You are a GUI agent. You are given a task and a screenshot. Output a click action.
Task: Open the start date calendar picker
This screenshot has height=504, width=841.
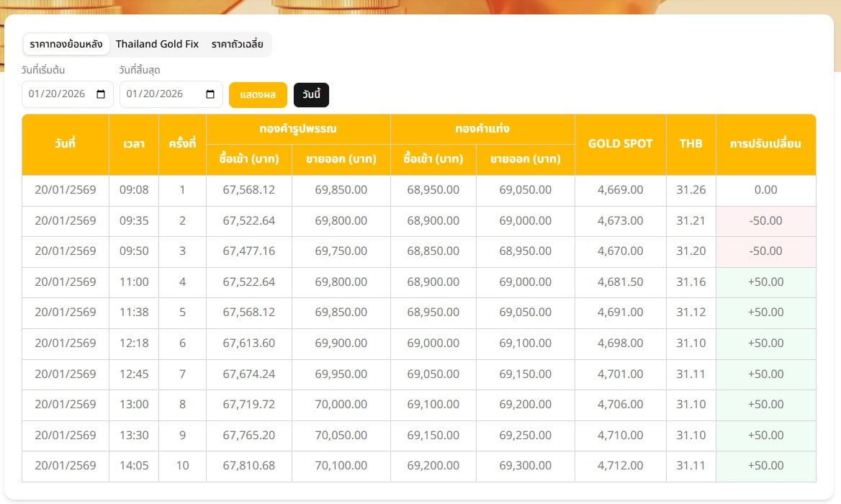point(100,94)
